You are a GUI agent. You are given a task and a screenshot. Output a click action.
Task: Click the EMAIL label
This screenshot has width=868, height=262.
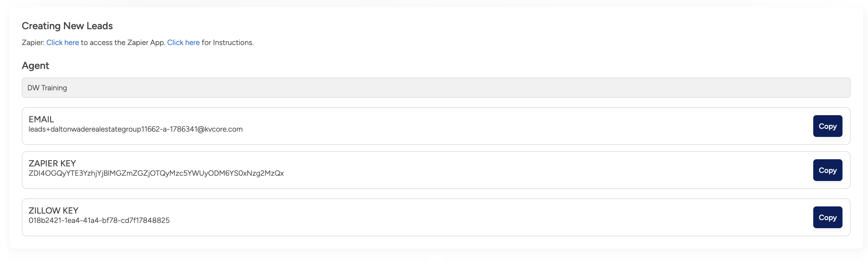[41, 120]
